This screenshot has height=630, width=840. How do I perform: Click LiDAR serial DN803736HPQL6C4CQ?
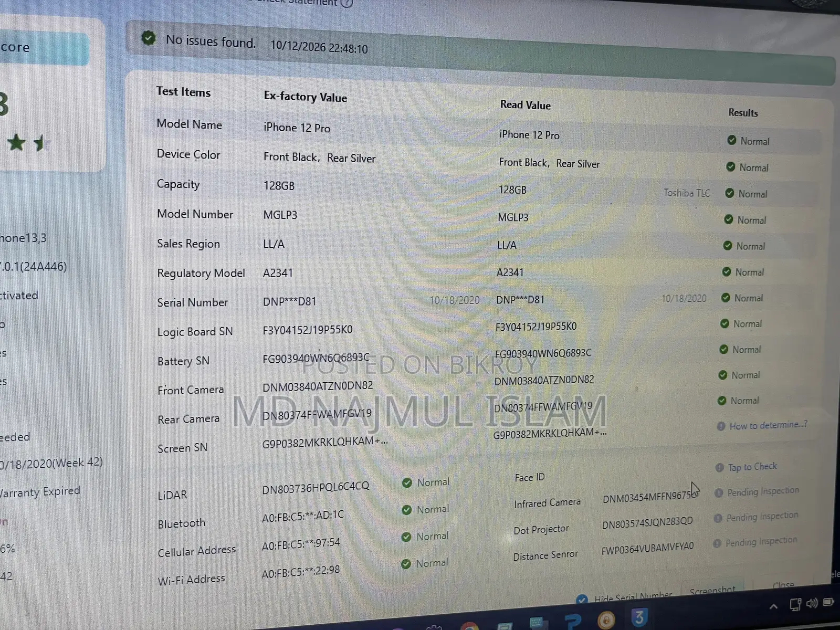point(316,488)
